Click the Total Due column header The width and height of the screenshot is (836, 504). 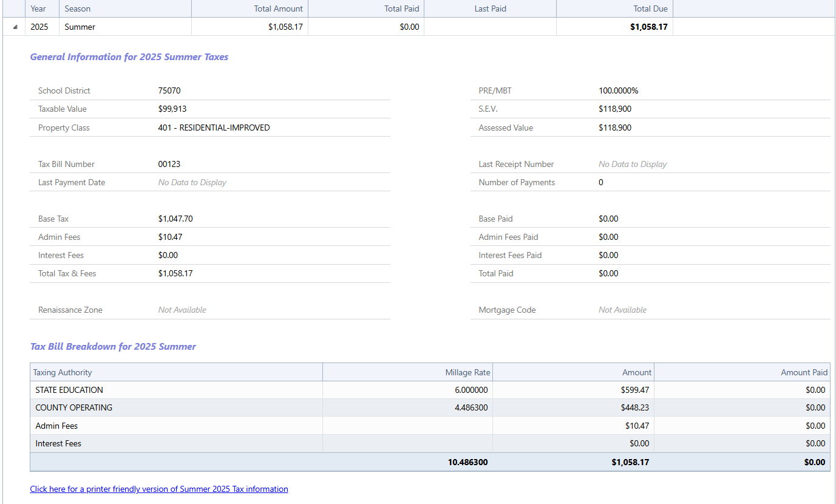click(x=650, y=9)
